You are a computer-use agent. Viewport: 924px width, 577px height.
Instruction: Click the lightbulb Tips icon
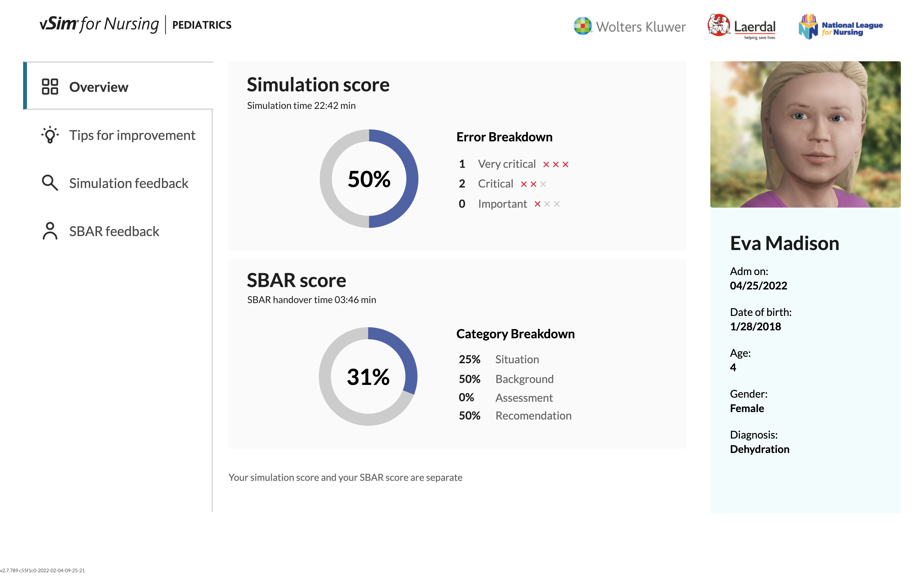(50, 135)
